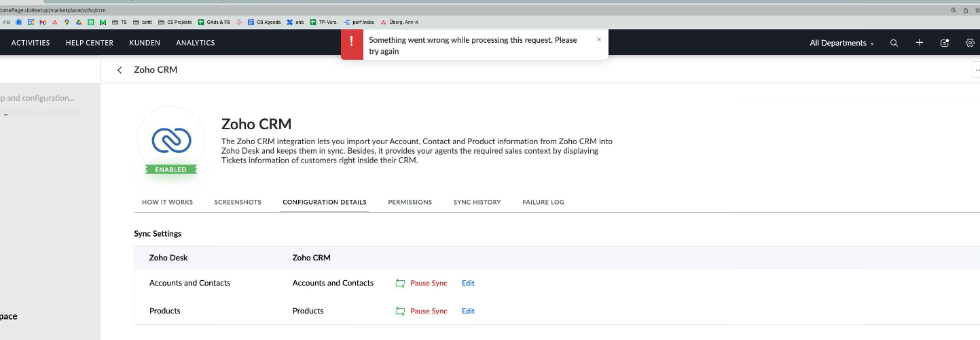This screenshot has height=340, width=980.
Task: Switch to the Sync History tab
Action: [x=477, y=202]
